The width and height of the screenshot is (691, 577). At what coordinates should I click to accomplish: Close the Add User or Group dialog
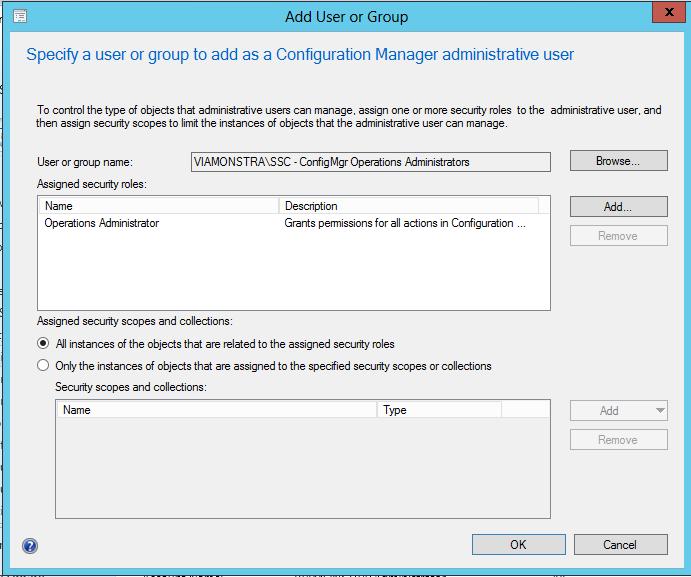[669, 12]
